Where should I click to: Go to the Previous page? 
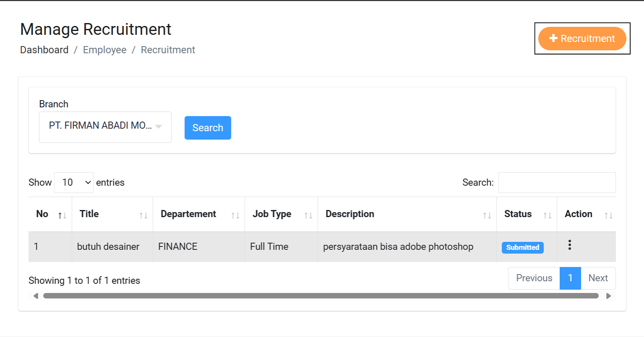coord(534,278)
